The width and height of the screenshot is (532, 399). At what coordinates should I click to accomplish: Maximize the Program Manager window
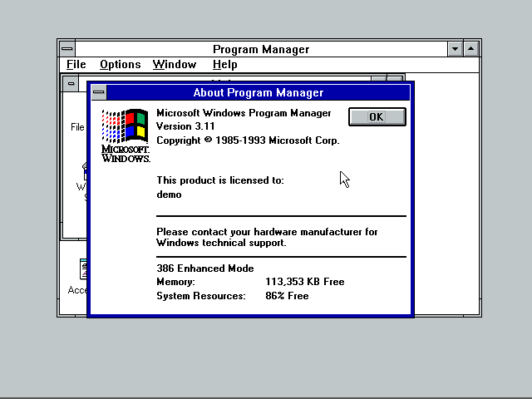point(471,49)
